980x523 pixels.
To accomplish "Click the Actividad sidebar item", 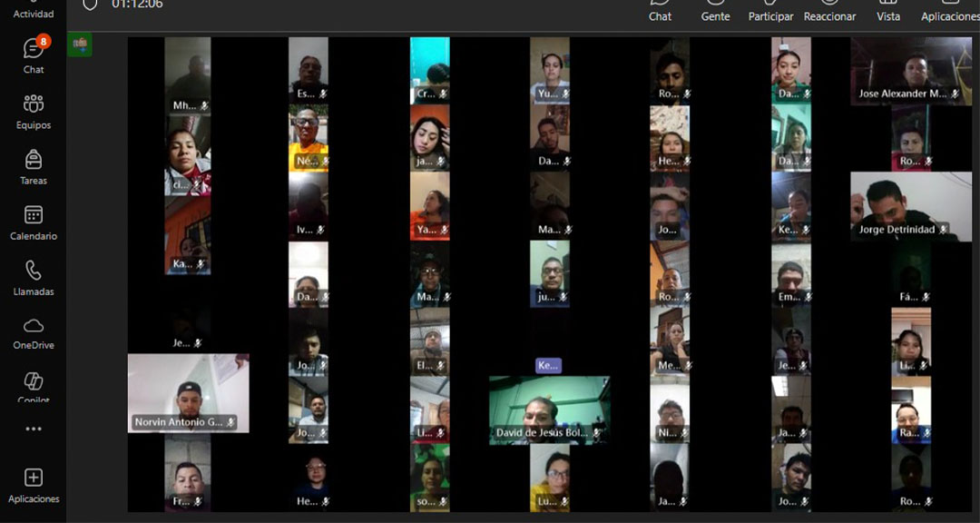I will (34, 10).
